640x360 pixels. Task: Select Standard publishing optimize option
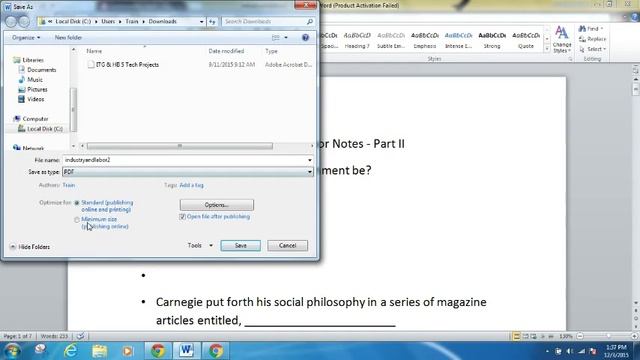[x=77, y=203]
